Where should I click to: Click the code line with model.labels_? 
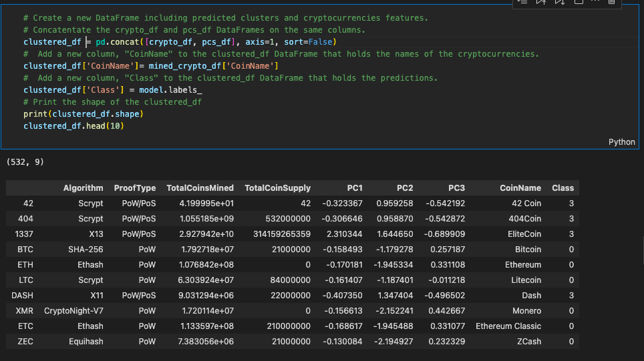tap(112, 90)
